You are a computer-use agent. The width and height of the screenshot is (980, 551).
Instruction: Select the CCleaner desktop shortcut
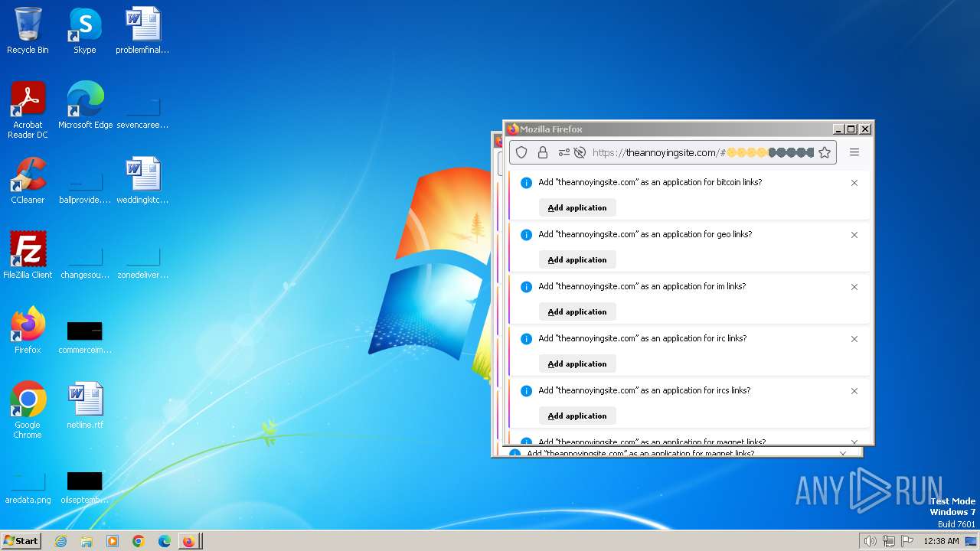click(x=28, y=181)
